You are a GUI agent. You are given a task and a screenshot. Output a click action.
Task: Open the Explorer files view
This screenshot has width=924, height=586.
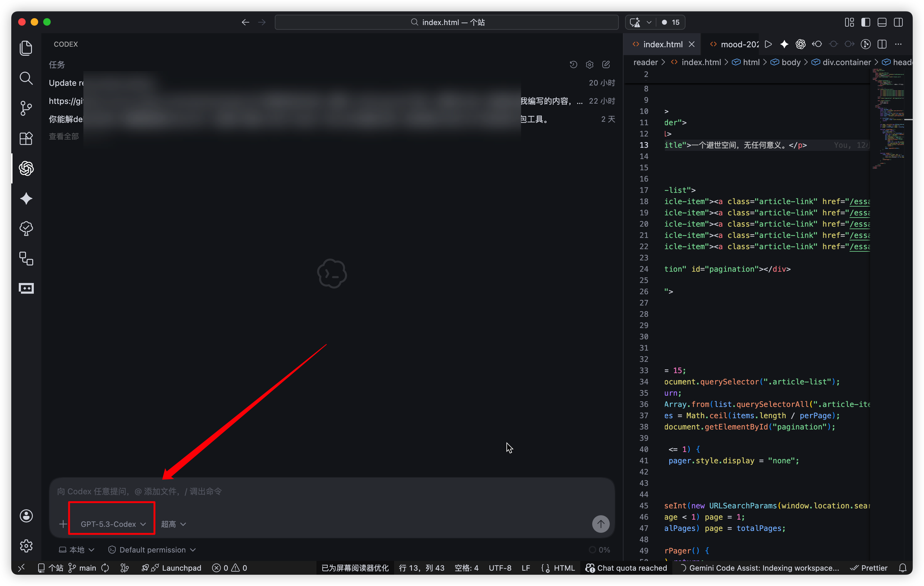26,48
